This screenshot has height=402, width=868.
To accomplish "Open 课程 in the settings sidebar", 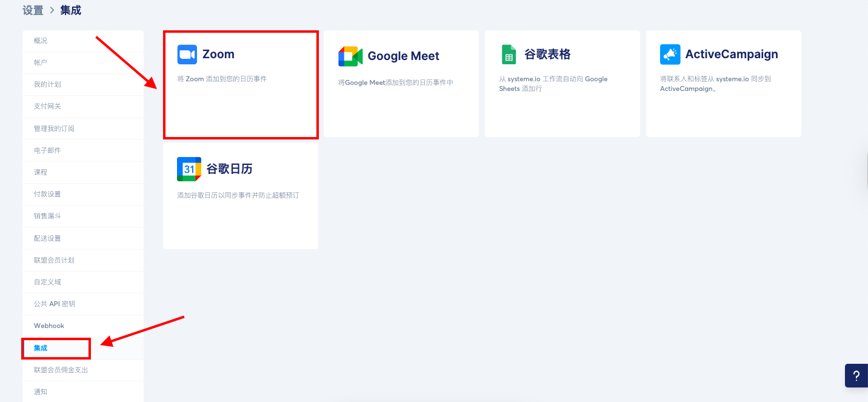I will tap(83, 172).
